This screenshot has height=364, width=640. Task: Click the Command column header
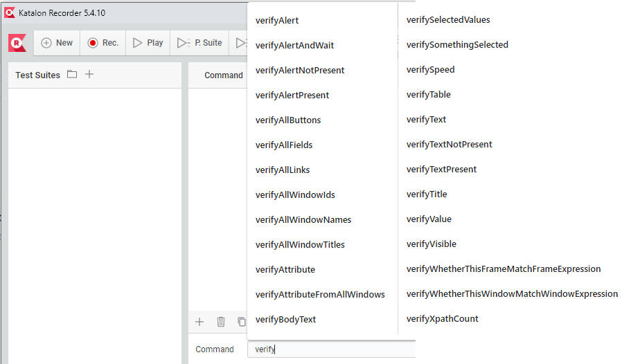[223, 75]
